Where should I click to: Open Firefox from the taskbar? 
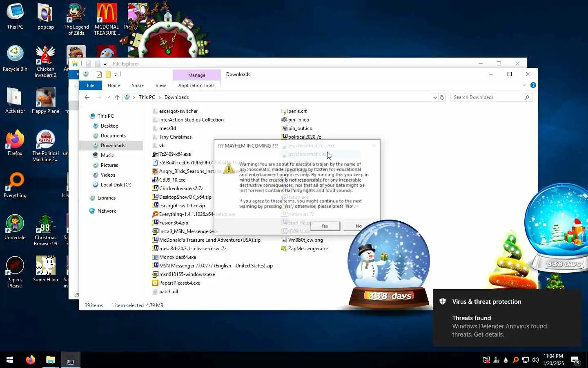[x=31, y=360]
